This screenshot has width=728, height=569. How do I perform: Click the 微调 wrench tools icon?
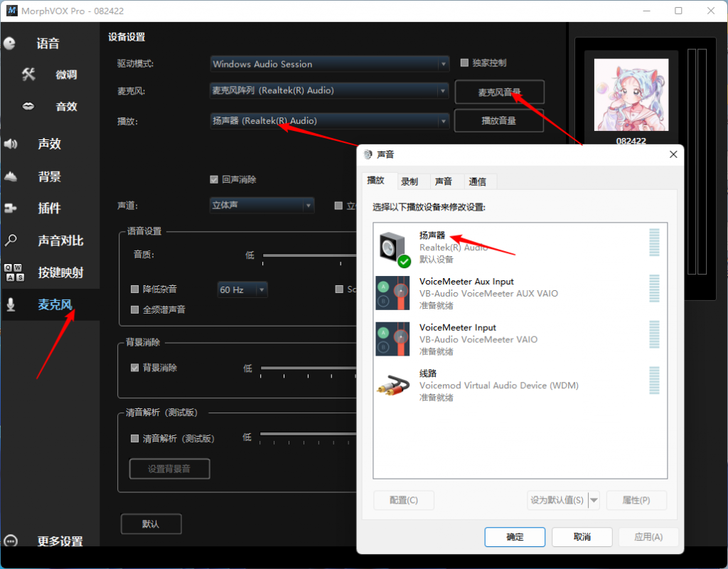[28, 74]
